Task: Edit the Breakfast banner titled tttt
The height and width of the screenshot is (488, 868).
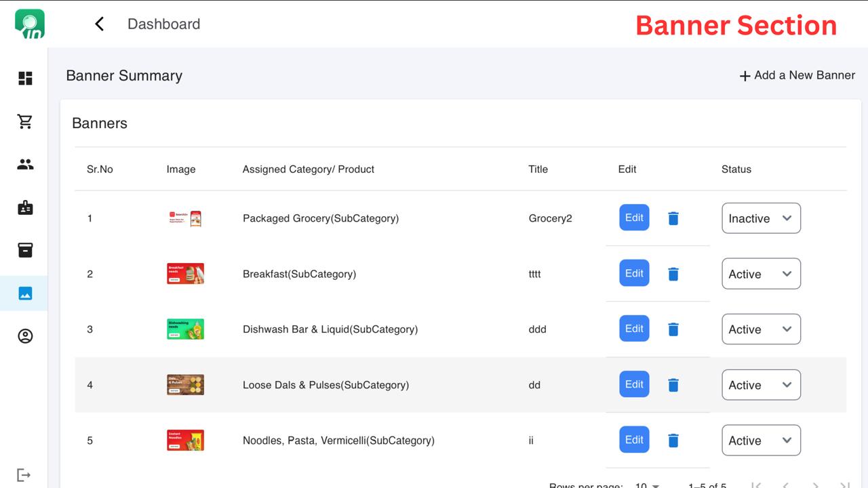Action: click(x=634, y=273)
